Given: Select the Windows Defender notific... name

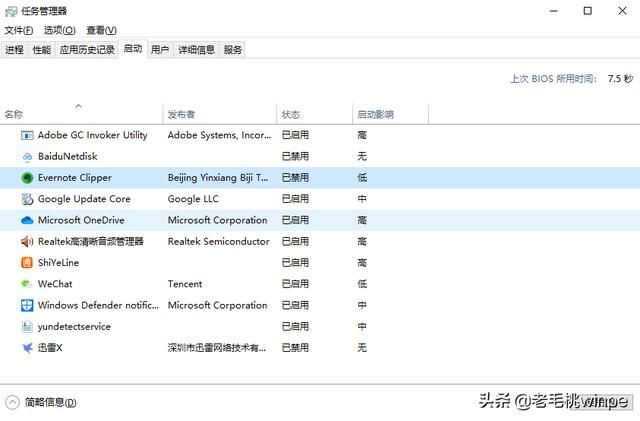Looking at the screenshot, I should pos(98,305).
